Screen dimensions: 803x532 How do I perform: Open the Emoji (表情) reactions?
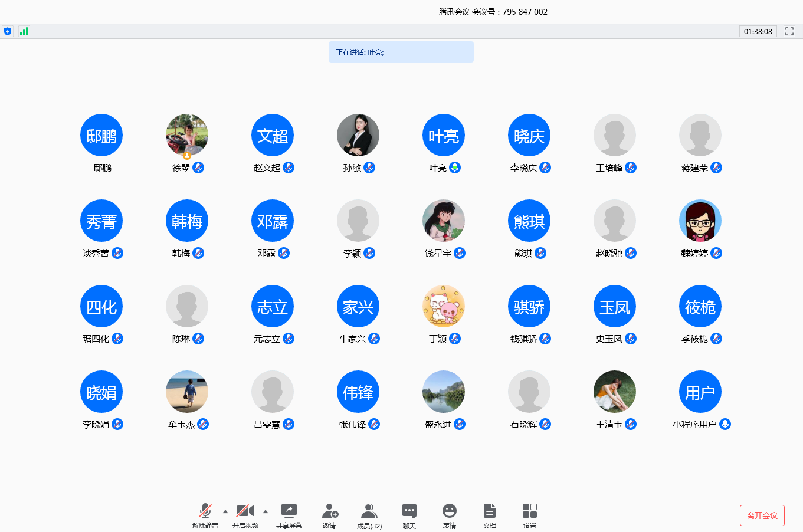[450, 511]
